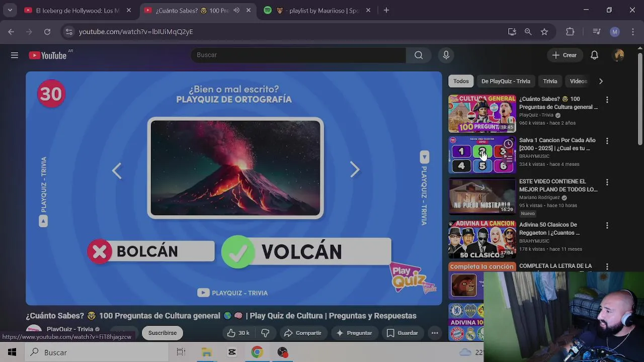This screenshot has width=644, height=362.
Task: Open options for Salva 1 Cancion video
Action: [x=607, y=141]
